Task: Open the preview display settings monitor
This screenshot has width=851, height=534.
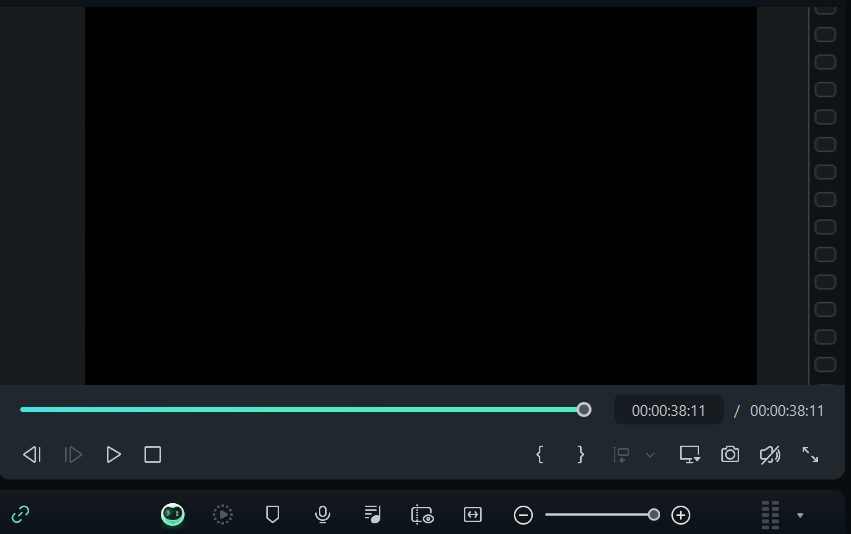Action: tap(690, 455)
